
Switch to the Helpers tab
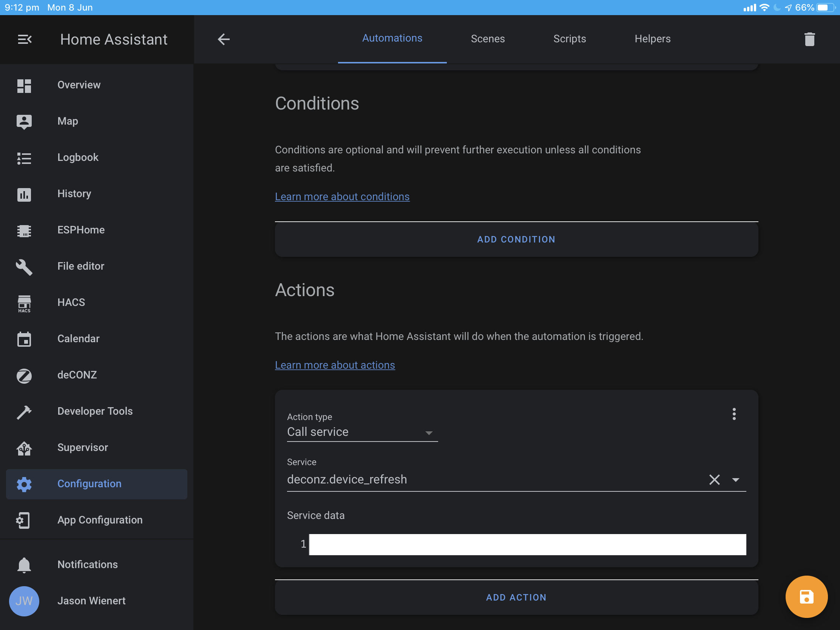click(x=652, y=39)
